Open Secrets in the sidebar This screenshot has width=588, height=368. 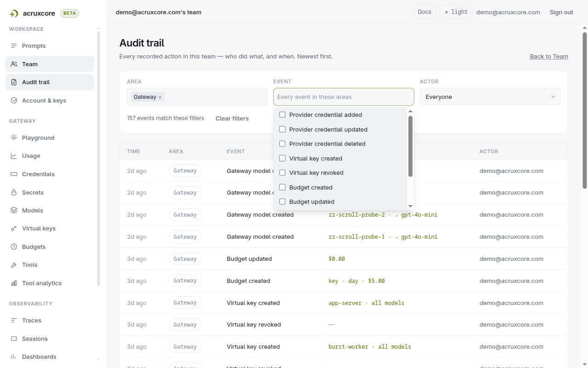[50, 192]
